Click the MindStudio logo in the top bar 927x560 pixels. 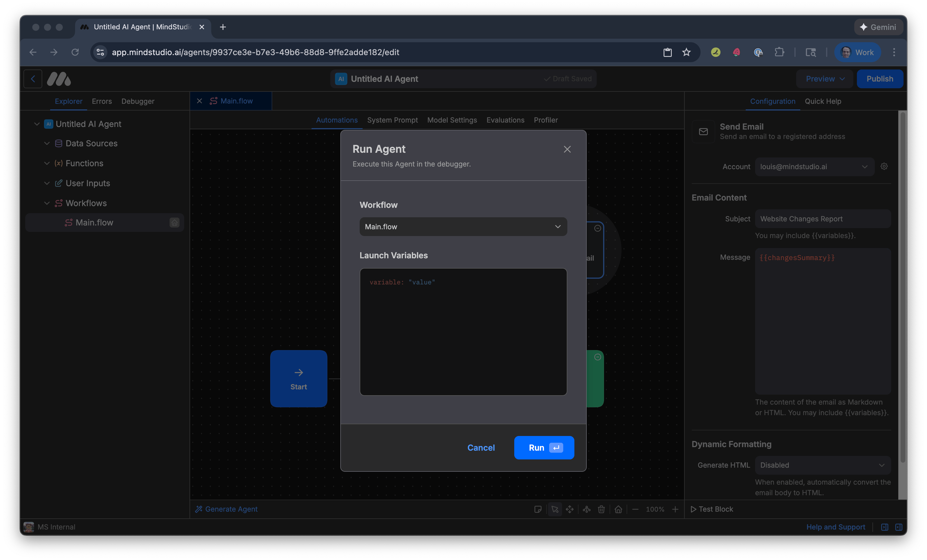[59, 79]
